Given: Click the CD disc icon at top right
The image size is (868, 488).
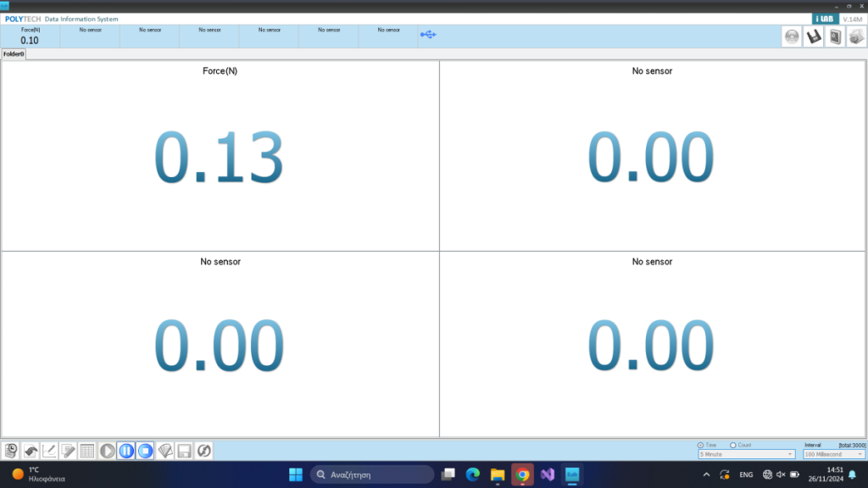Looking at the screenshot, I should click(x=792, y=36).
